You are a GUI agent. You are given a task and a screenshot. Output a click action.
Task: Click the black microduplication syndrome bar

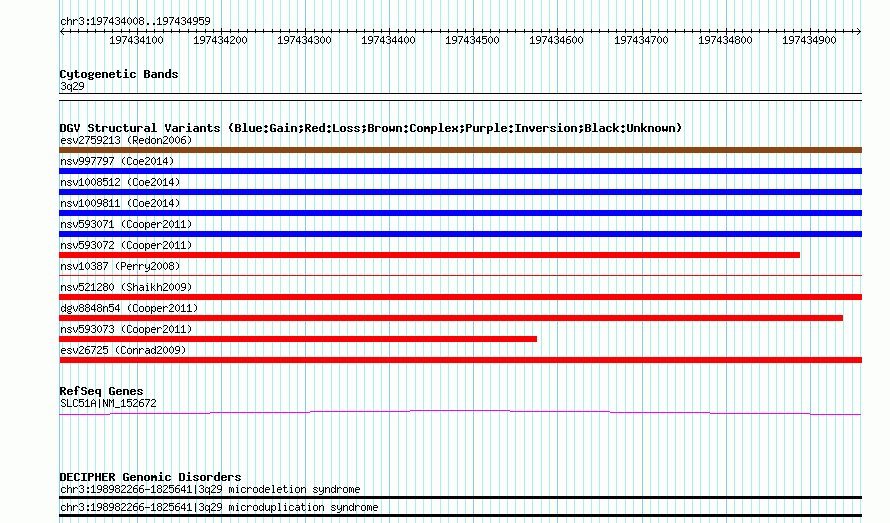(460, 516)
